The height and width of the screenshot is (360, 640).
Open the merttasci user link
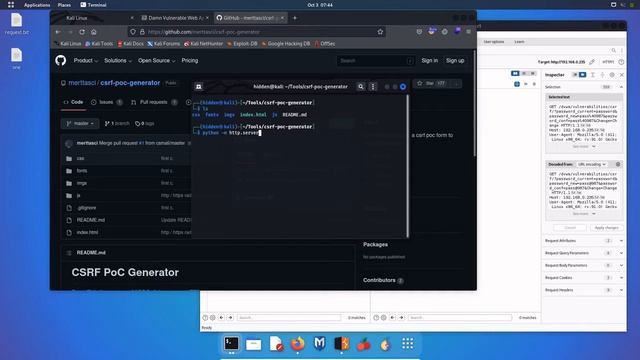82,83
